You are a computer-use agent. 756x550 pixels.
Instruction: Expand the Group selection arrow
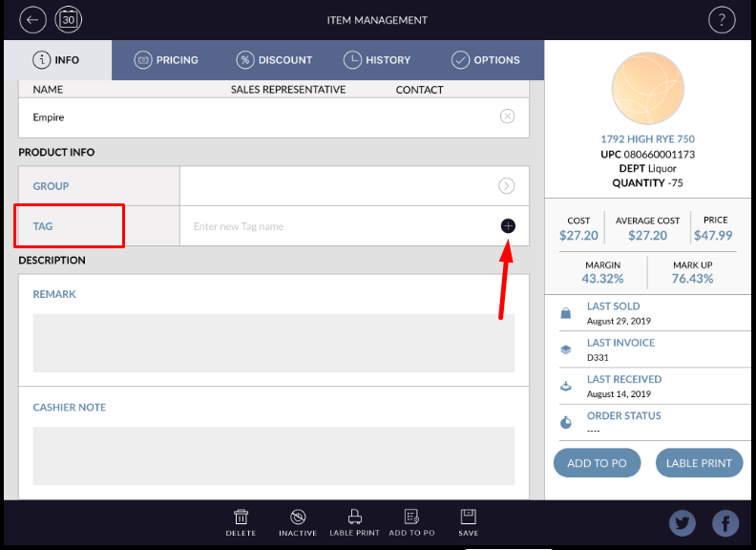click(507, 186)
